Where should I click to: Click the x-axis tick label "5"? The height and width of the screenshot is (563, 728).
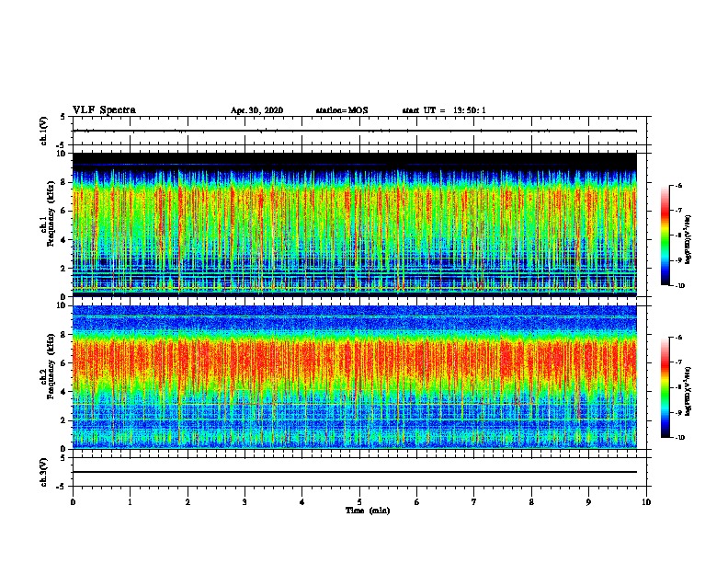(359, 502)
